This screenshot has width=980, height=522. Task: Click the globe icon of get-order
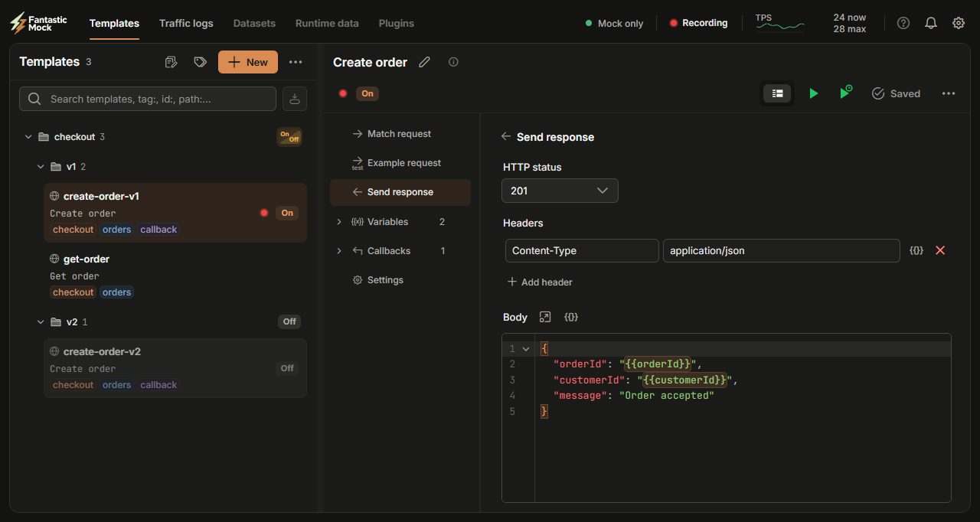(54, 259)
